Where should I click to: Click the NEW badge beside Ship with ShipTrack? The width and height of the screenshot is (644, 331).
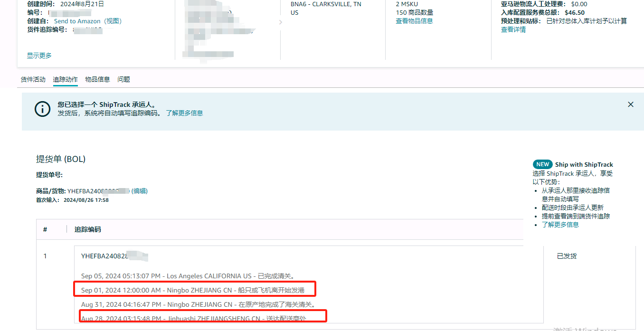[x=542, y=164]
